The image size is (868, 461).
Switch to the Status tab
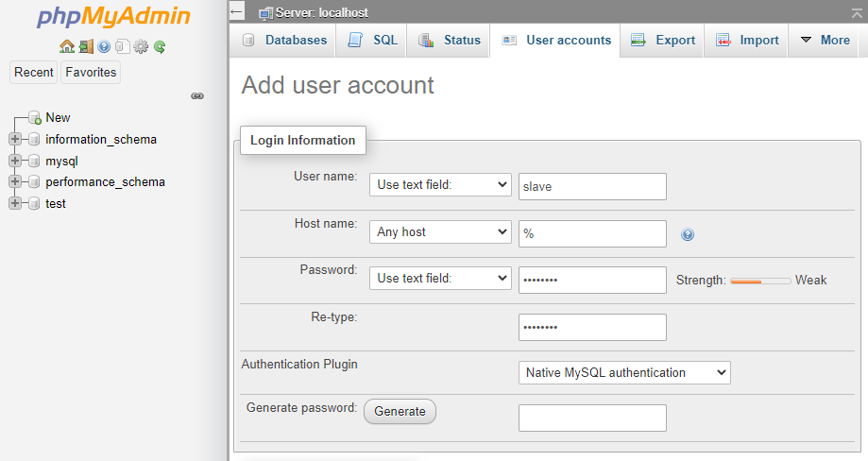[x=449, y=40]
